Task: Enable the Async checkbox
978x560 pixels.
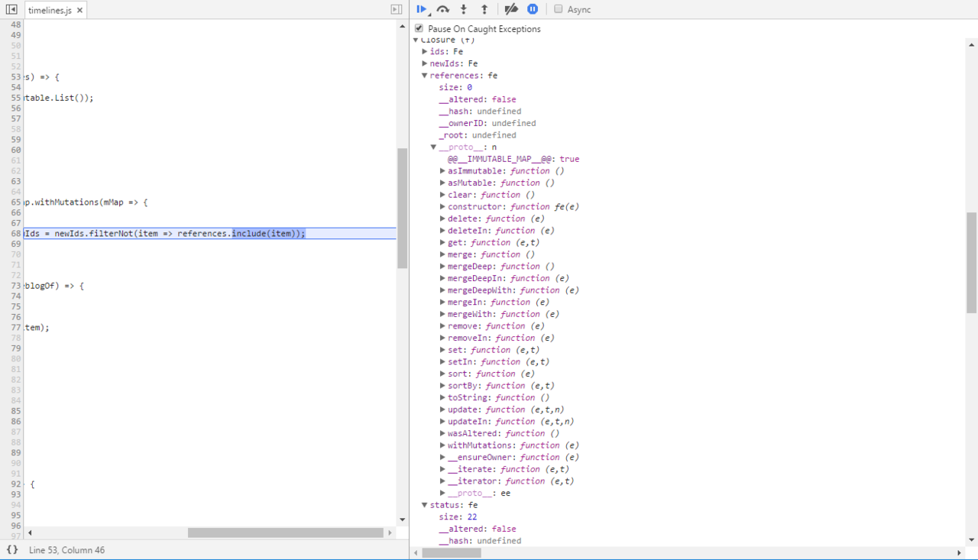Action: [559, 9]
